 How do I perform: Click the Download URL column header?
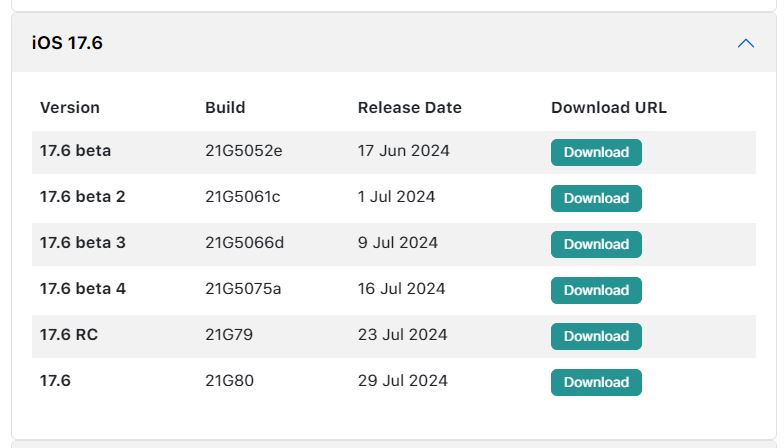click(x=608, y=108)
